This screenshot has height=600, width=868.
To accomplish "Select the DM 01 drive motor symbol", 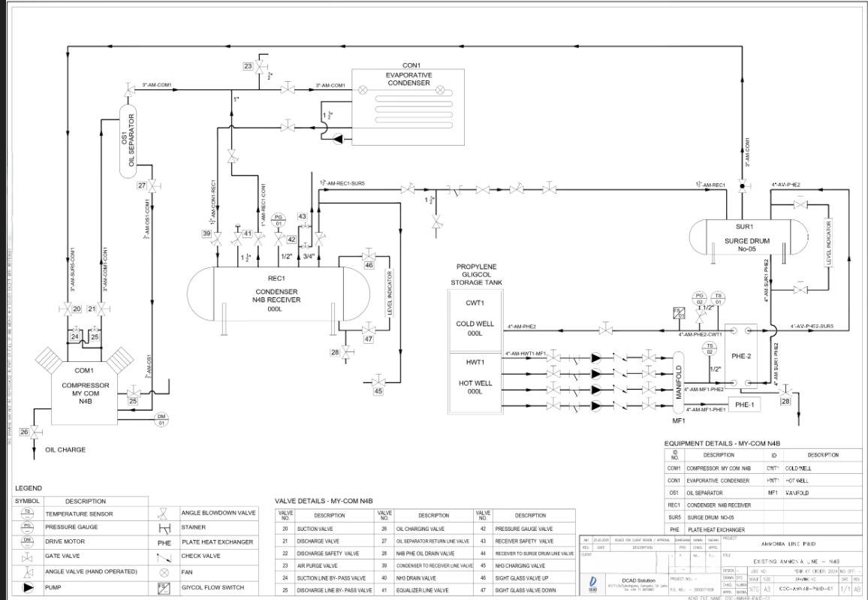I will pyautogui.click(x=161, y=419).
